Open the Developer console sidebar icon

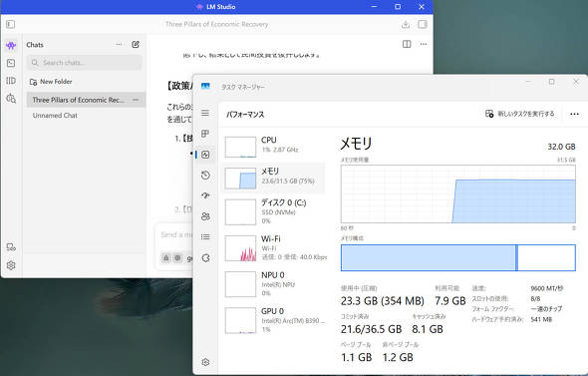tap(11, 63)
